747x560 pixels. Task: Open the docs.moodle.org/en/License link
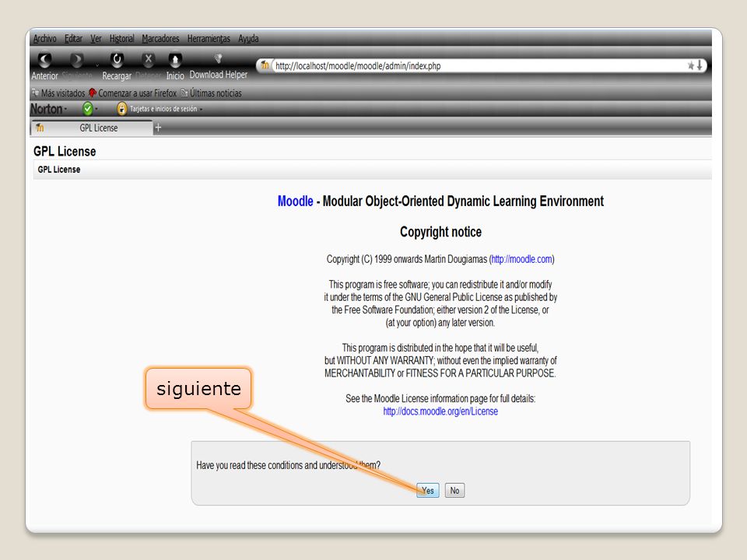(x=440, y=411)
